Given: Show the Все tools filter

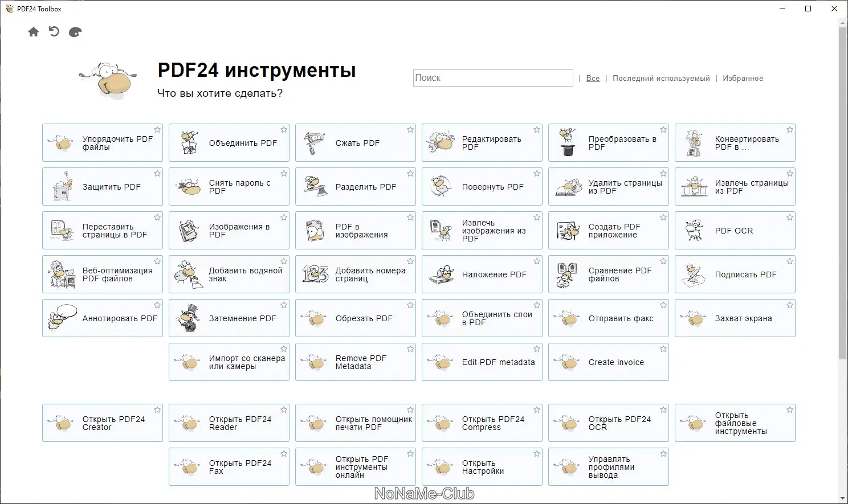Looking at the screenshot, I should [x=593, y=79].
